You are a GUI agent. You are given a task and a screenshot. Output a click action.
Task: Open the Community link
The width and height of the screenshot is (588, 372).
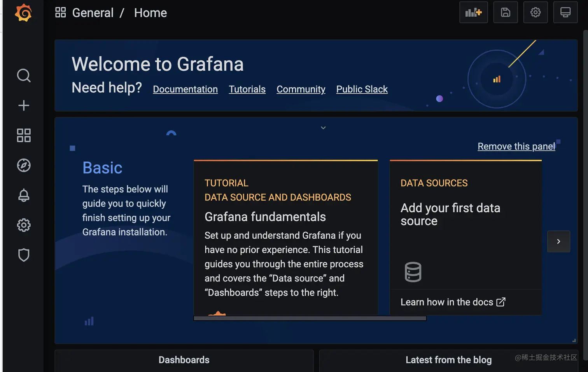click(301, 89)
